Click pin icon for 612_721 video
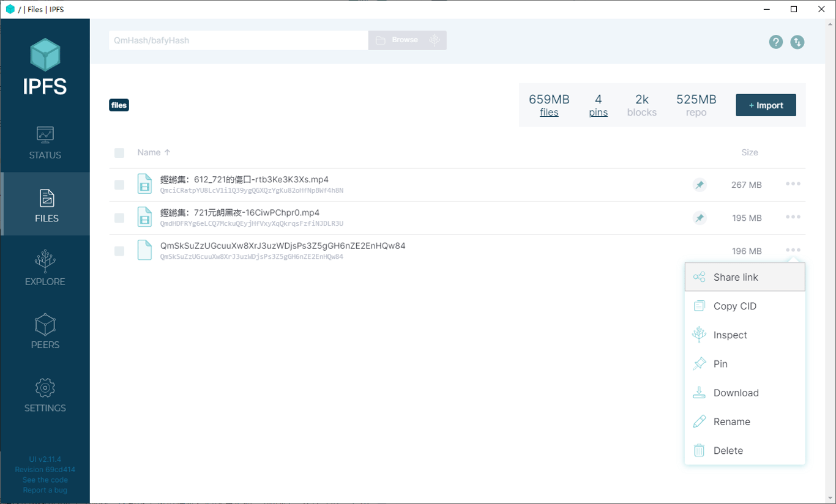The height and width of the screenshot is (504, 836). pyautogui.click(x=700, y=185)
